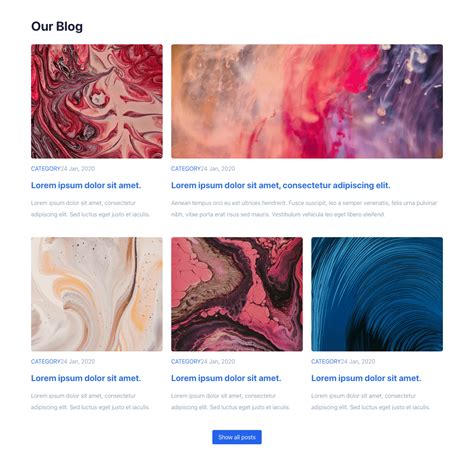Click CATEGORY label under beige swirl image

tap(46, 361)
